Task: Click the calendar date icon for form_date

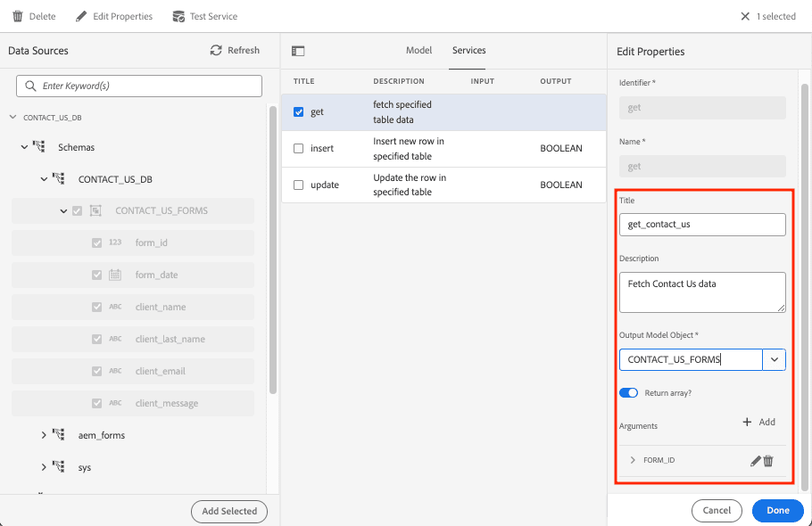Action: 115,275
